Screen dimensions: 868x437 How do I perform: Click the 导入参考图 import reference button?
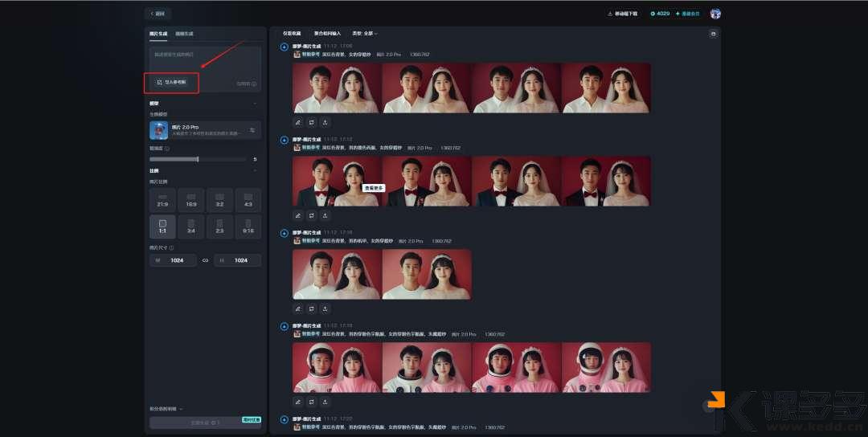pyautogui.click(x=171, y=82)
